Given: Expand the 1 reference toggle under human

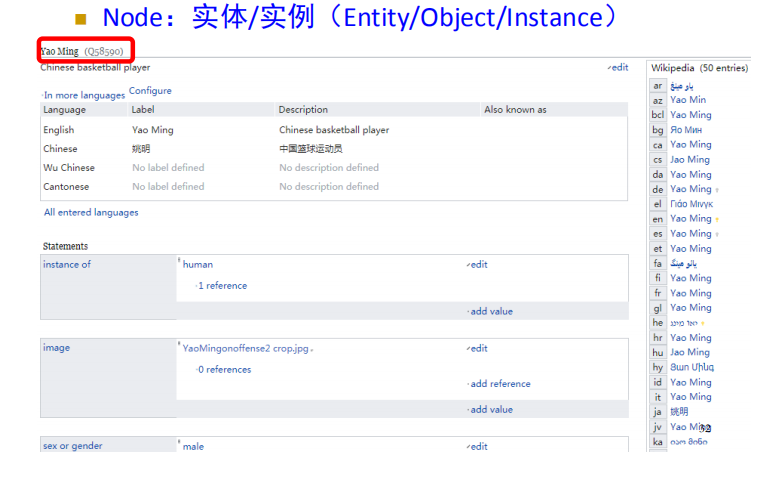Looking at the screenshot, I should pyautogui.click(x=222, y=285).
